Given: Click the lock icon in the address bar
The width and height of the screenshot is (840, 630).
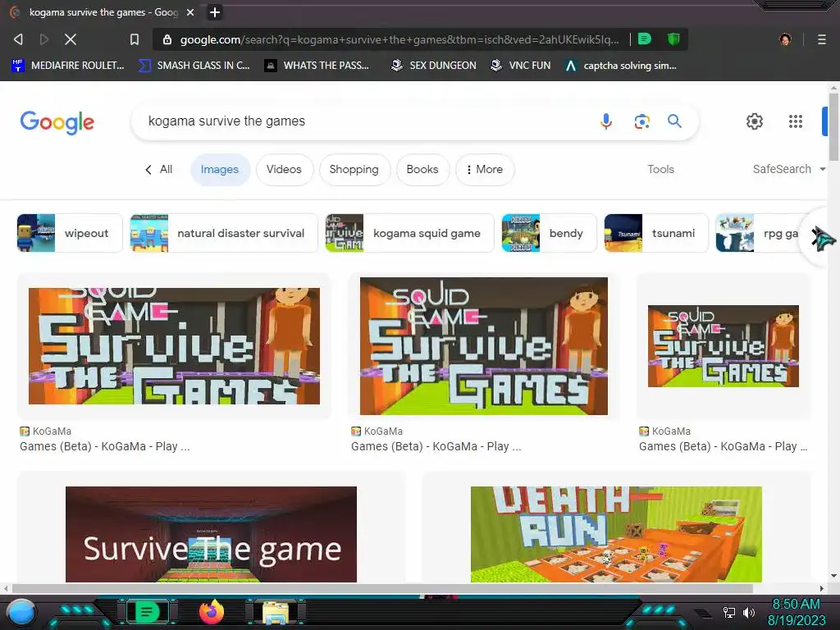Looking at the screenshot, I should [167, 39].
